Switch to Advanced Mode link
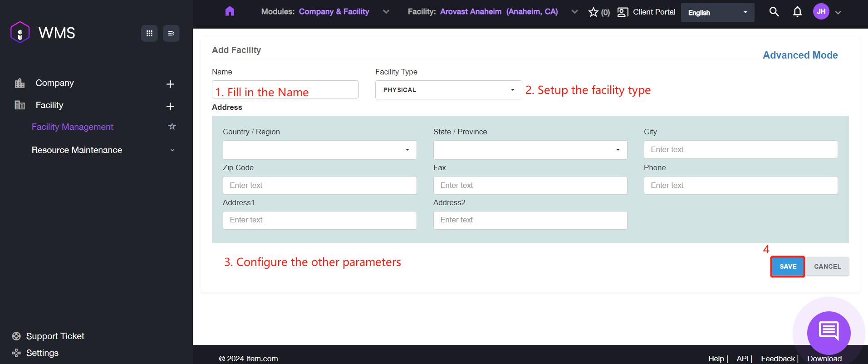This screenshot has width=868, height=364. coord(800,55)
